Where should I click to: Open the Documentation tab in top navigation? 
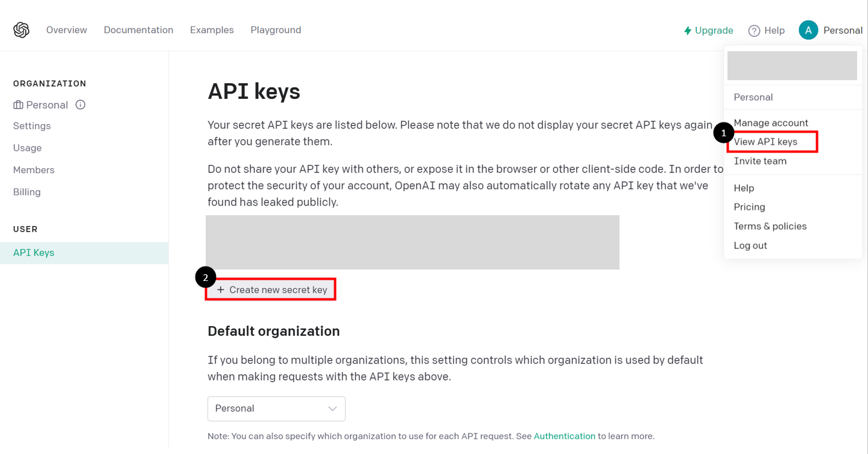[x=138, y=30]
